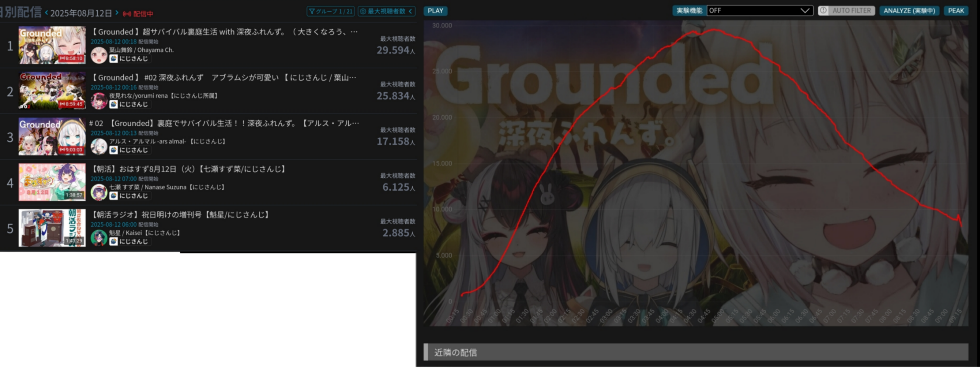980x369 pixels.
Task: Go to the next date with right chevron
Action: [117, 13]
